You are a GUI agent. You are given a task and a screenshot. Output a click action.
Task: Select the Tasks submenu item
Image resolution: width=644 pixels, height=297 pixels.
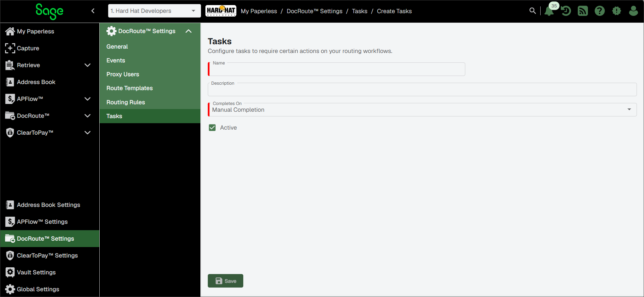pyautogui.click(x=150, y=116)
